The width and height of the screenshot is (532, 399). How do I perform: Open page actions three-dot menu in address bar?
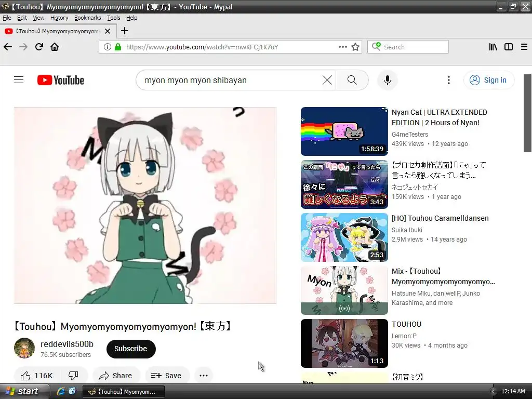[343, 47]
